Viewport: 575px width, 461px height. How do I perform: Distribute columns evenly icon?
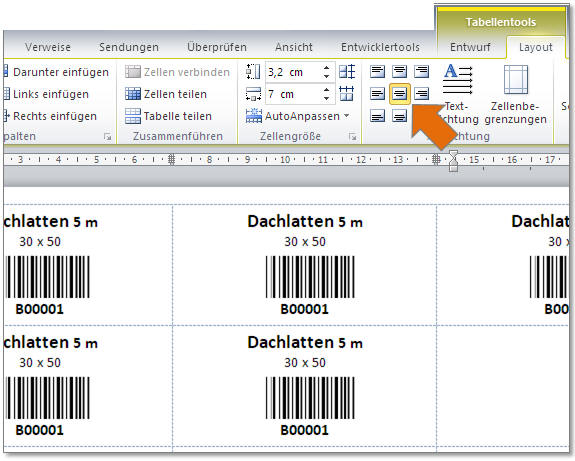[347, 94]
